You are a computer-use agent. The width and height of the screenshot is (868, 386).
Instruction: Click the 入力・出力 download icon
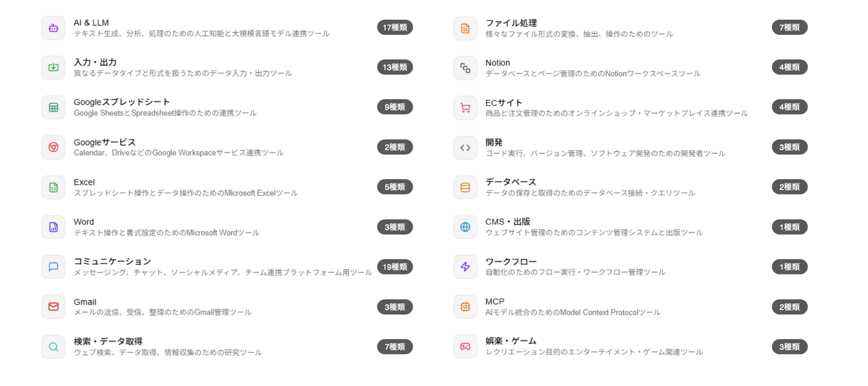54,67
